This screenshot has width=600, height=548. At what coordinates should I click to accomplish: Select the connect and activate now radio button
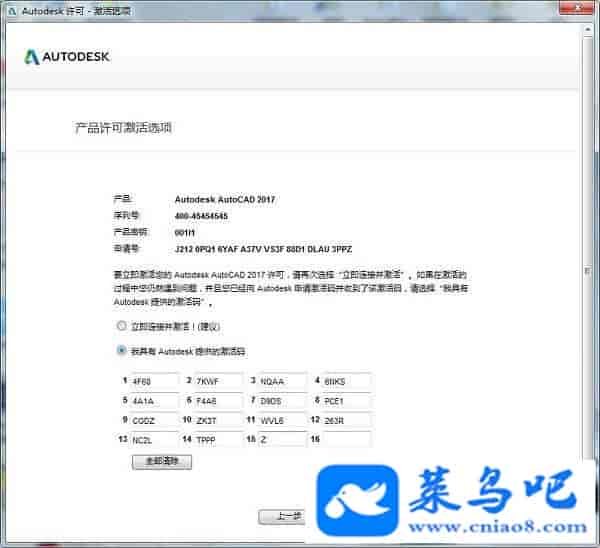[x=121, y=326]
